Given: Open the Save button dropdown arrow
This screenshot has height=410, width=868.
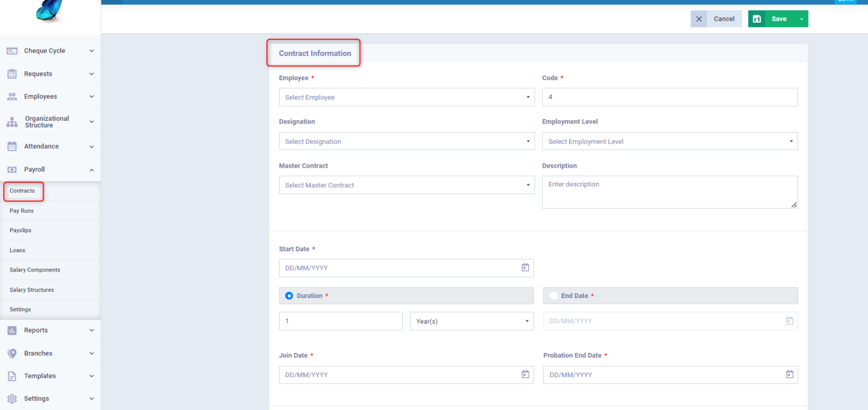Looking at the screenshot, I should 801,19.
